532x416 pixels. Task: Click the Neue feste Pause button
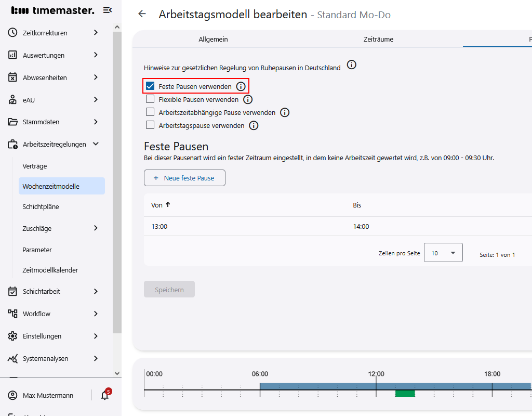pyautogui.click(x=184, y=178)
